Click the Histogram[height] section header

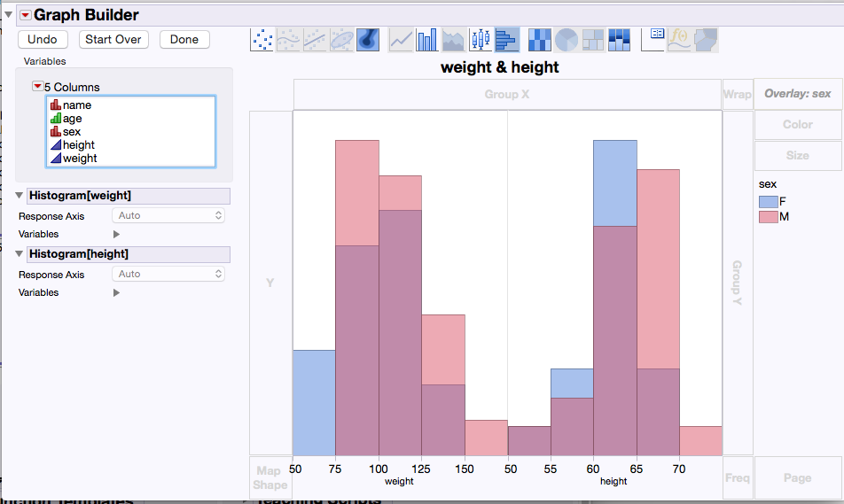(x=129, y=254)
